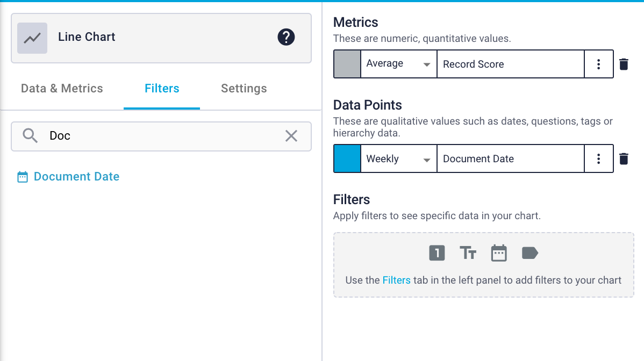Open the Weekly interval dropdown

(398, 158)
